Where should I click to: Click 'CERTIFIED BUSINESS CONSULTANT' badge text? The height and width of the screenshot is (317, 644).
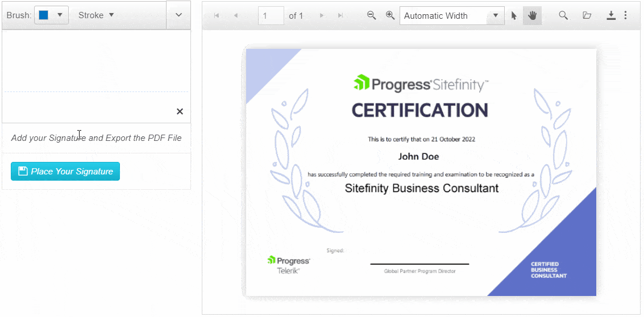[549, 270]
